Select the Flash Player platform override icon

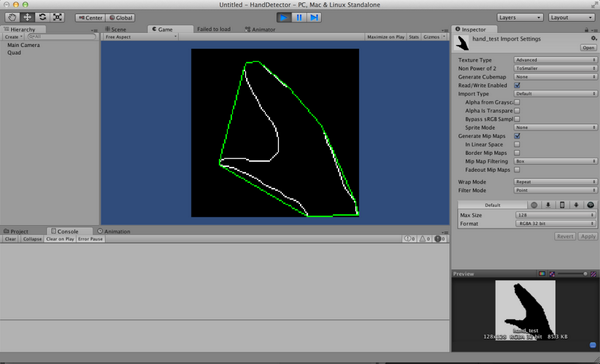tap(590, 205)
